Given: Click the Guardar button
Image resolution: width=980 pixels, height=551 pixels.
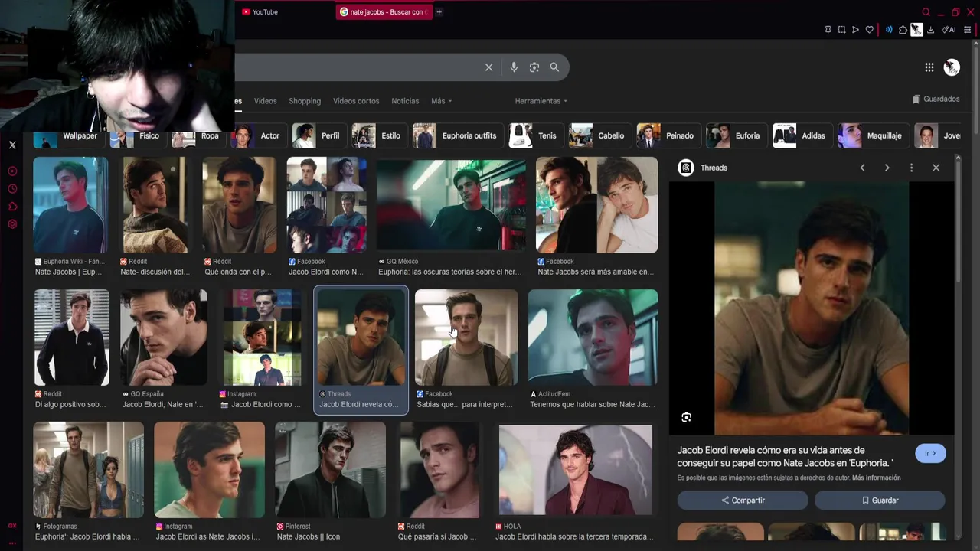Looking at the screenshot, I should click(x=880, y=500).
